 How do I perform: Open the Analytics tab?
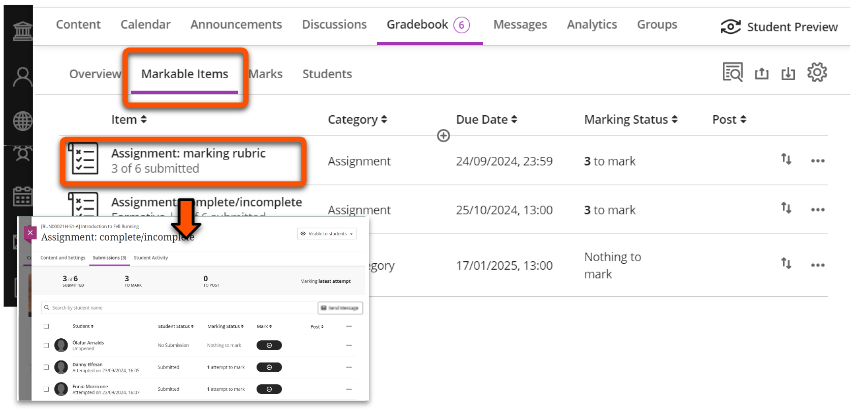click(592, 25)
